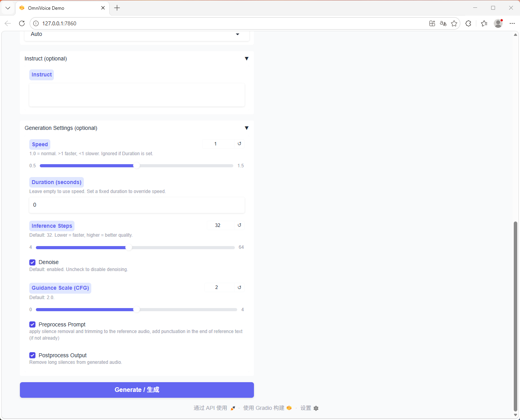Open a new browser tab
The width and height of the screenshot is (520, 420).
tap(117, 8)
